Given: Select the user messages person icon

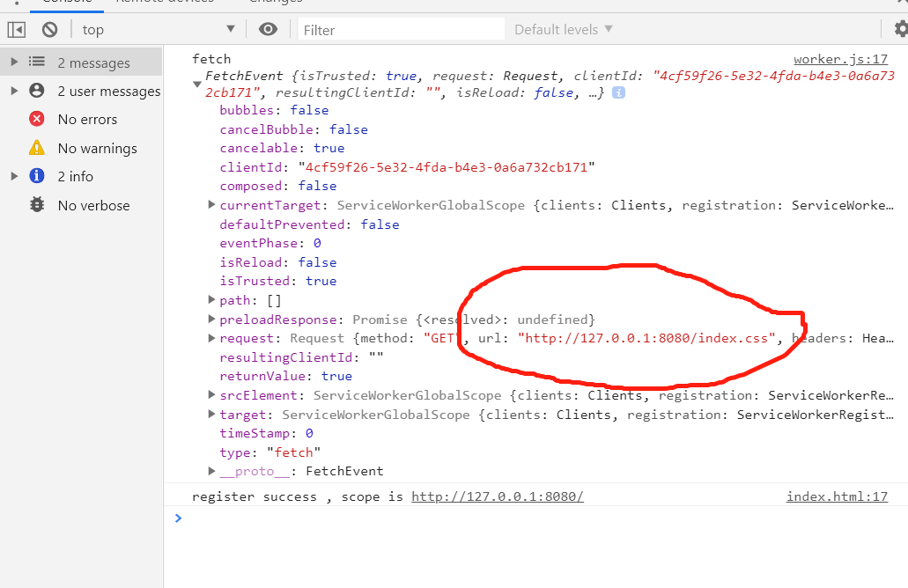Looking at the screenshot, I should coord(36,91).
